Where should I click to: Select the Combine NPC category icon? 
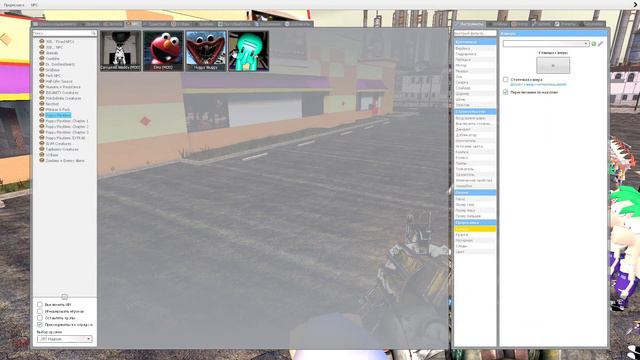pyautogui.click(x=42, y=58)
